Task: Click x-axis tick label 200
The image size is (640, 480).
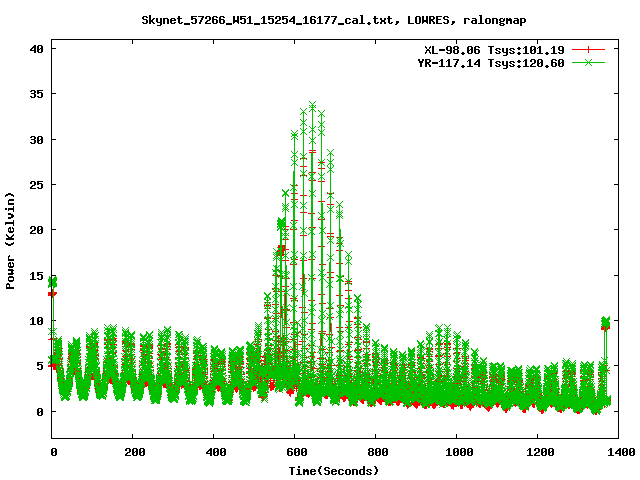Action: [134, 452]
